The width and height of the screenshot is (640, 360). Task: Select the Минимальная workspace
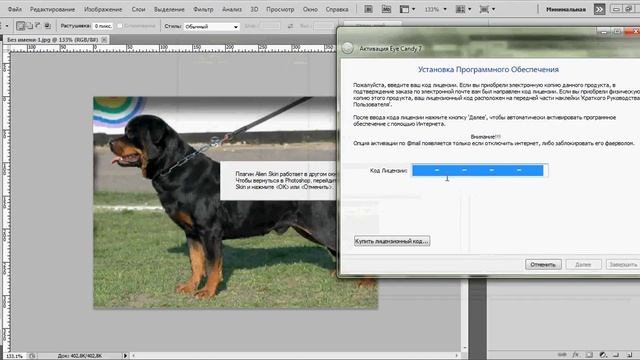point(566,9)
